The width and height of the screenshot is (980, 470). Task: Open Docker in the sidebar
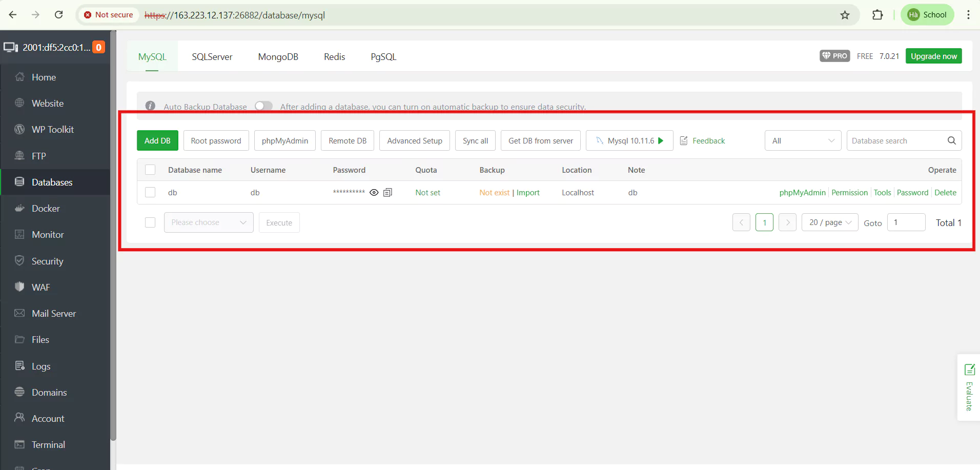click(x=55, y=209)
